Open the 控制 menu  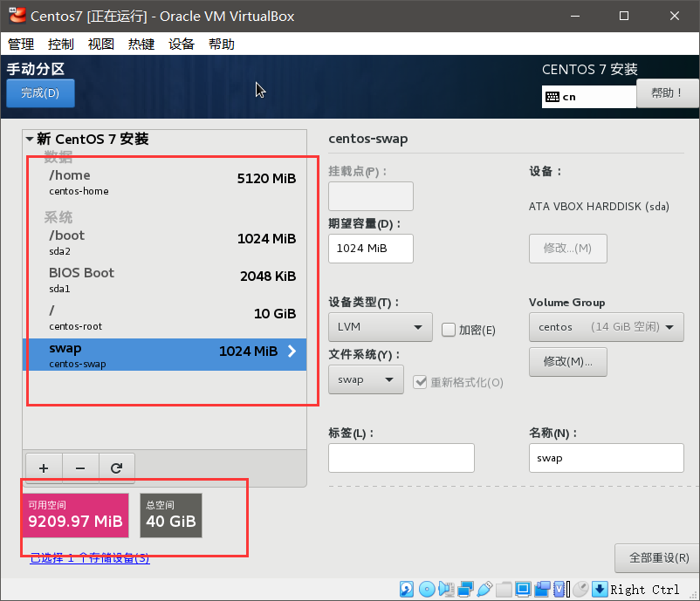[x=61, y=44]
